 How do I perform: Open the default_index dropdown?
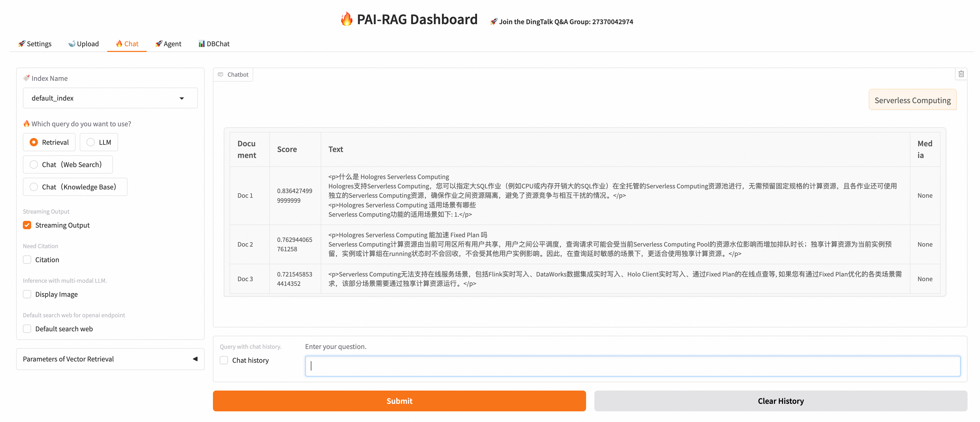pyautogui.click(x=110, y=98)
